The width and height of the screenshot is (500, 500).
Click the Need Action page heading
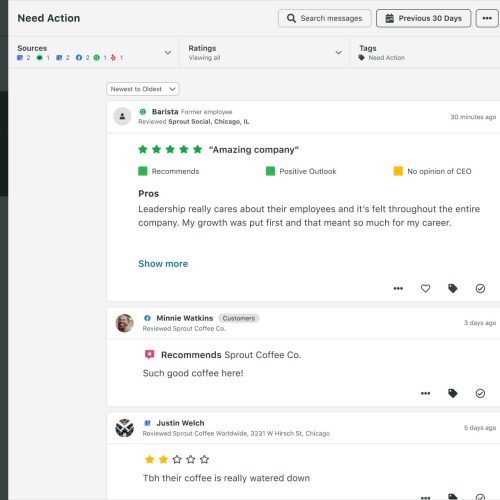coord(49,18)
